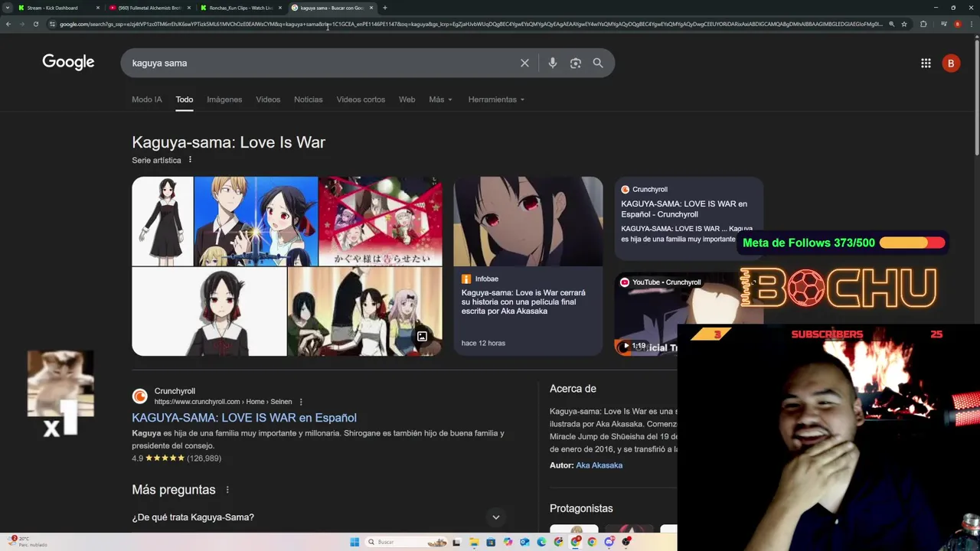This screenshot has height=551, width=980.
Task: Open the Google apps grid
Action: click(x=926, y=64)
